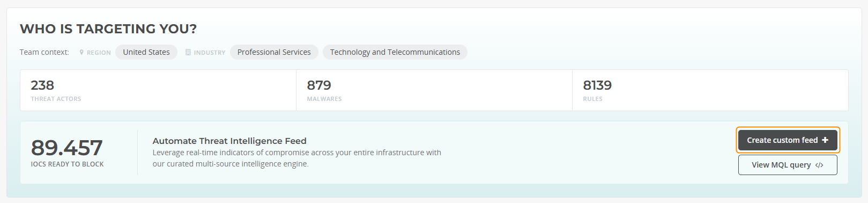Click the Who Is Targeting You heading
868x203 pixels.
coord(108,29)
